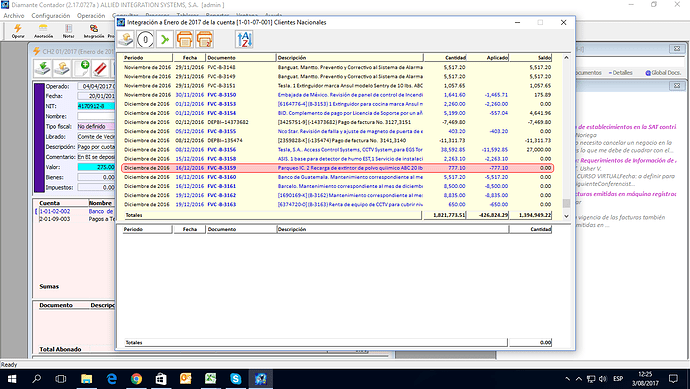Select the row for document FVC-B-3162

[337, 195]
